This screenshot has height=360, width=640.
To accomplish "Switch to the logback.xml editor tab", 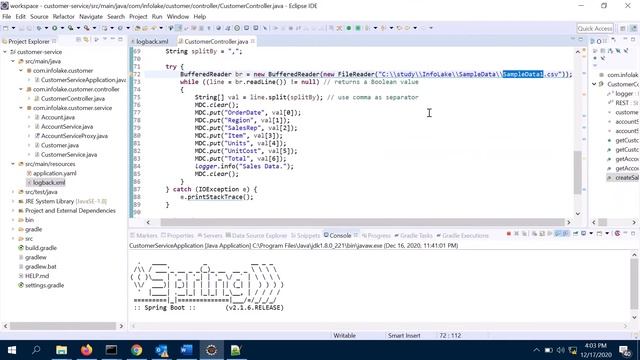I will [152, 42].
